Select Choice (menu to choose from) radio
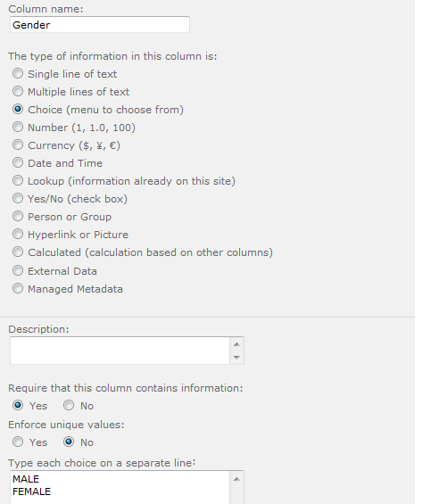This screenshot has height=504, width=422. click(18, 110)
